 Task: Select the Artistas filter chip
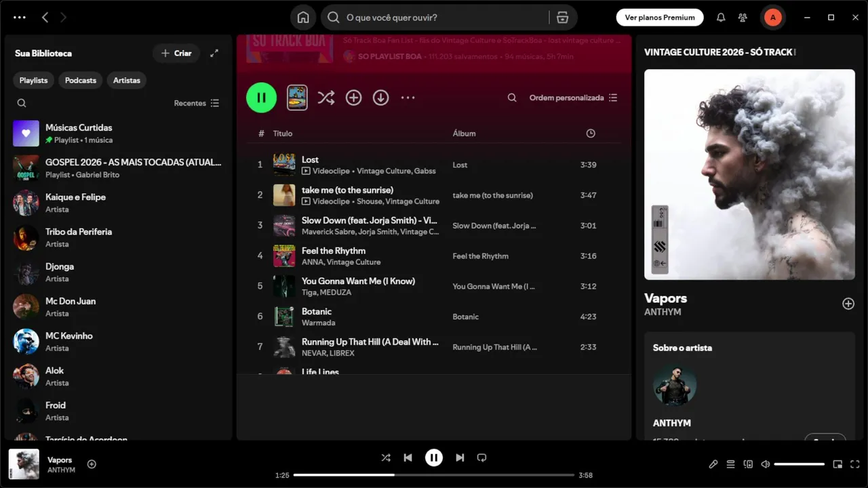pyautogui.click(x=127, y=80)
